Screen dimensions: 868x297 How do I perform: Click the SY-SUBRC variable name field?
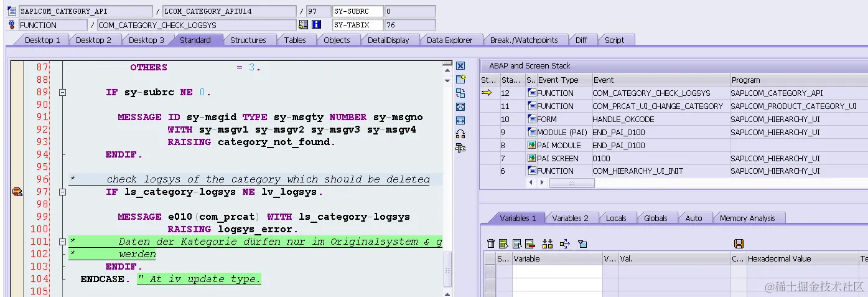(357, 11)
